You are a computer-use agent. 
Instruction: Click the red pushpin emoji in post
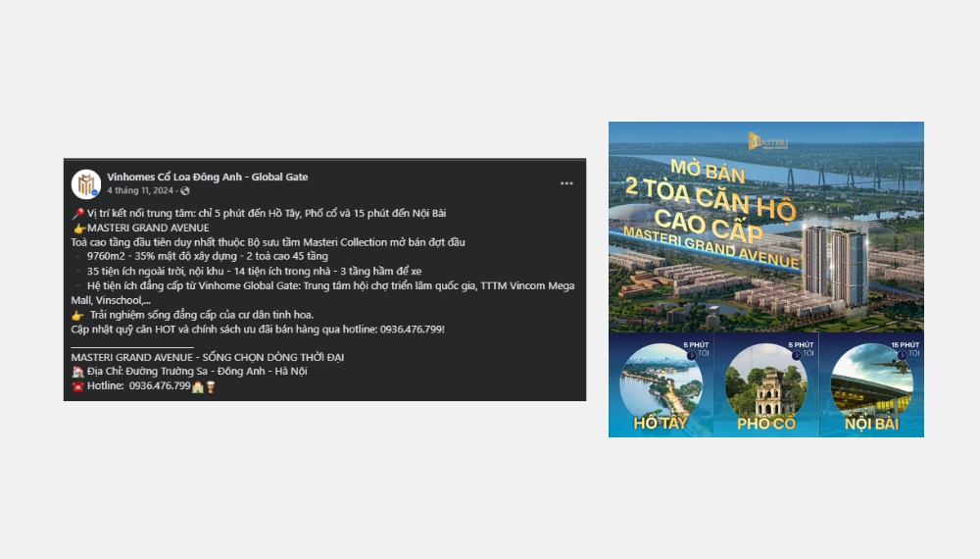point(77,213)
